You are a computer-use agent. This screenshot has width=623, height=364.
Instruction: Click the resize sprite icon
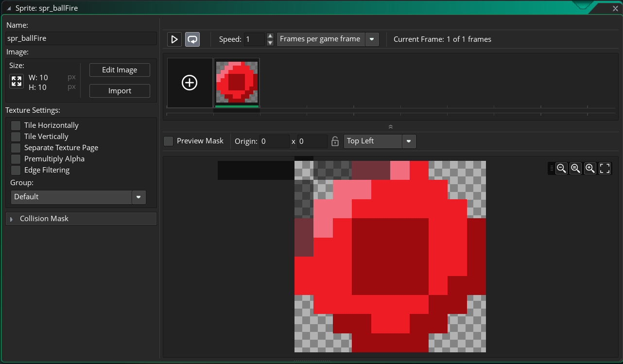(17, 81)
